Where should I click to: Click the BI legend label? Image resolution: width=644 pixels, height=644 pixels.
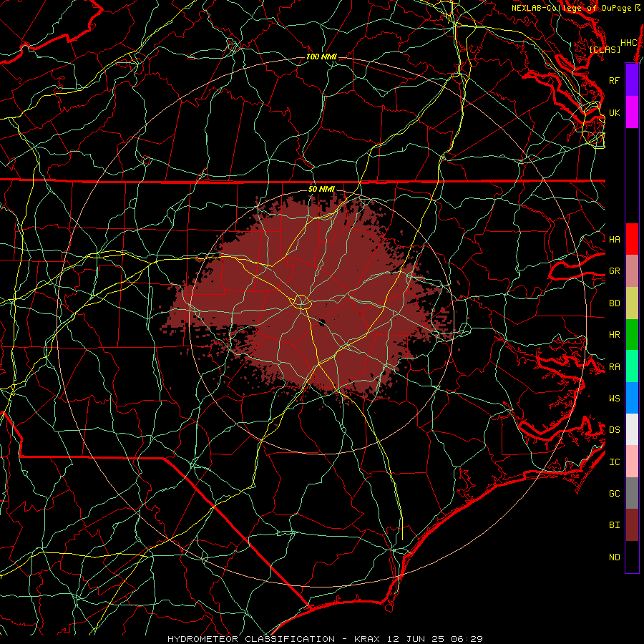pos(615,525)
